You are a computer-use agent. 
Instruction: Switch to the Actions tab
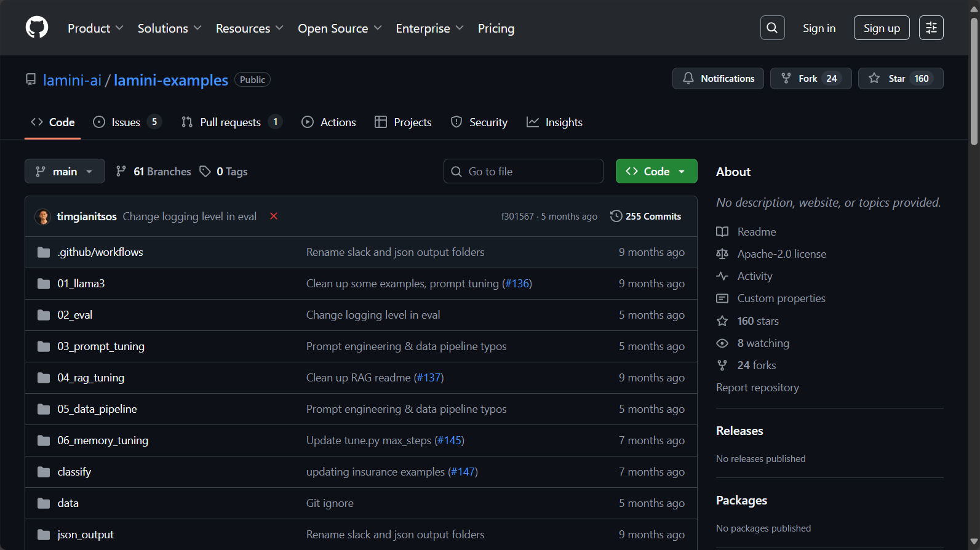coord(329,122)
